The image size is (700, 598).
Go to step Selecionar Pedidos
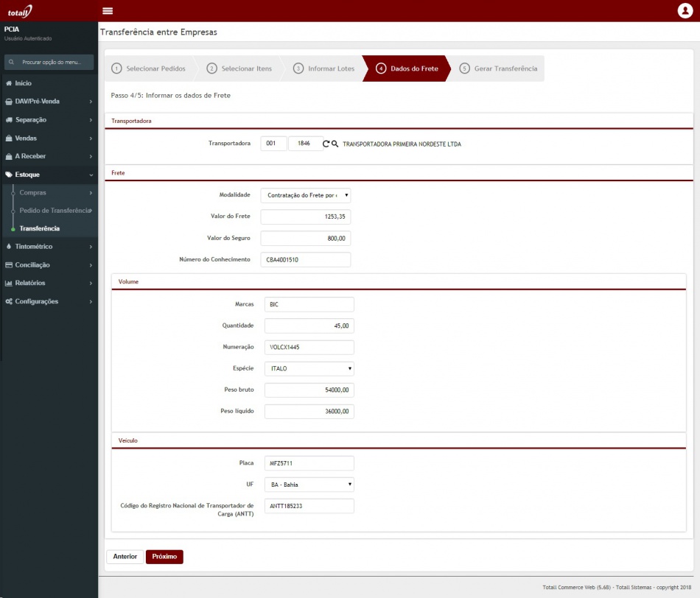click(x=147, y=68)
